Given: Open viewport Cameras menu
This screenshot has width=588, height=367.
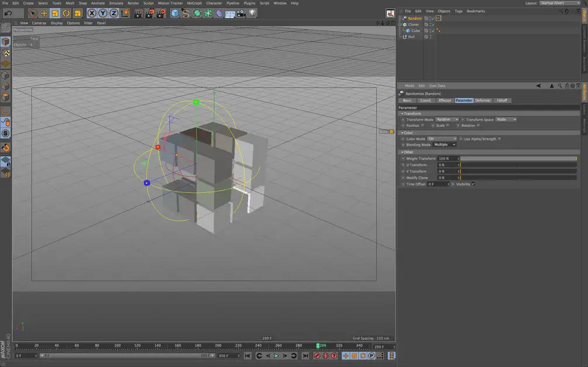Looking at the screenshot, I should tap(39, 23).
